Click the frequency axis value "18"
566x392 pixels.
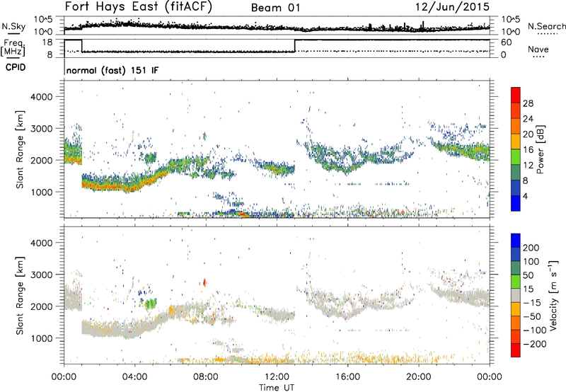click(x=47, y=42)
